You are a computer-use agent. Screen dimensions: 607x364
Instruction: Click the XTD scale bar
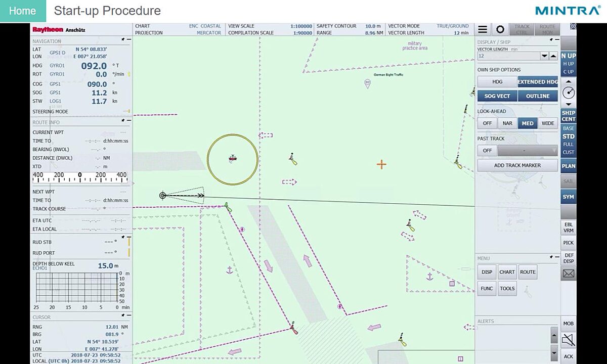click(x=80, y=177)
